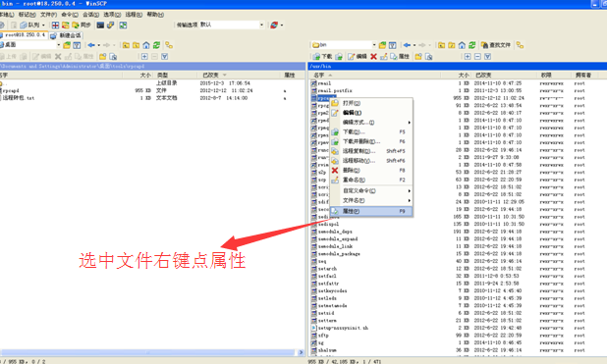Click the remote 下载 download button
Image resolution: width=607 pixels, height=364 pixels.
[323, 57]
